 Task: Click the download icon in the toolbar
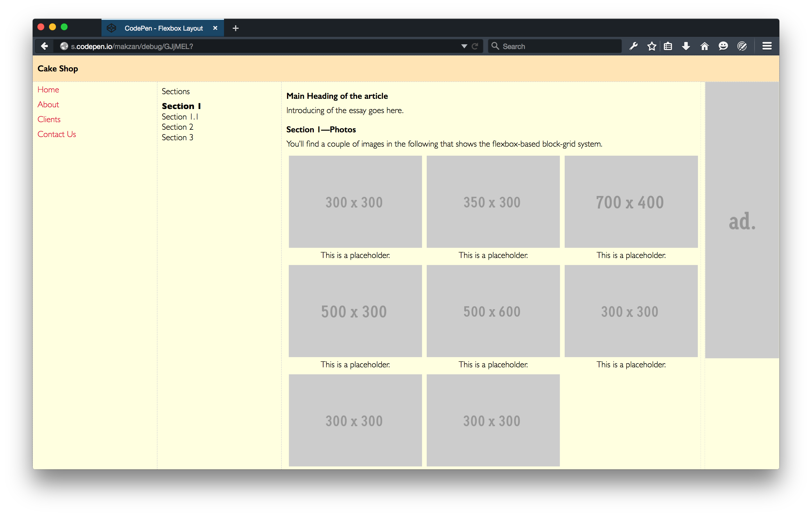(x=686, y=46)
